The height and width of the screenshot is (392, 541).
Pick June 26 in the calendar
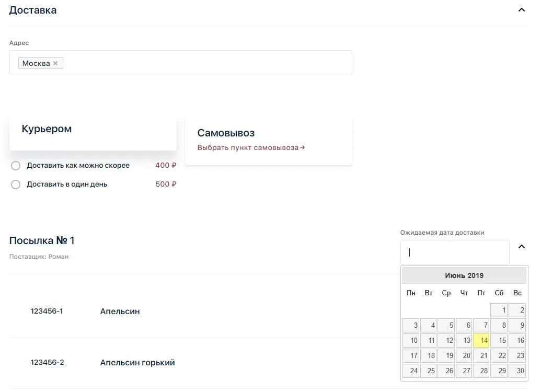446,371
